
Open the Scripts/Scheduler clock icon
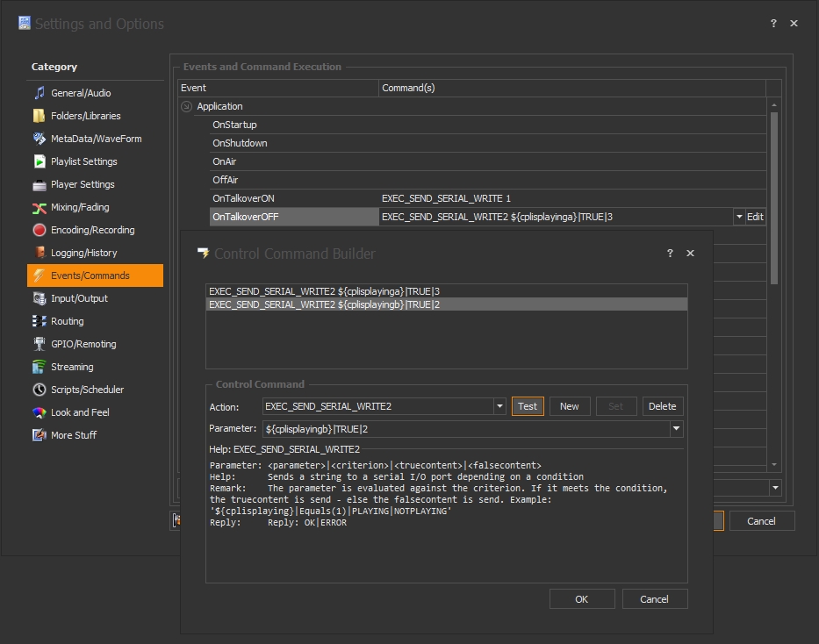[39, 390]
